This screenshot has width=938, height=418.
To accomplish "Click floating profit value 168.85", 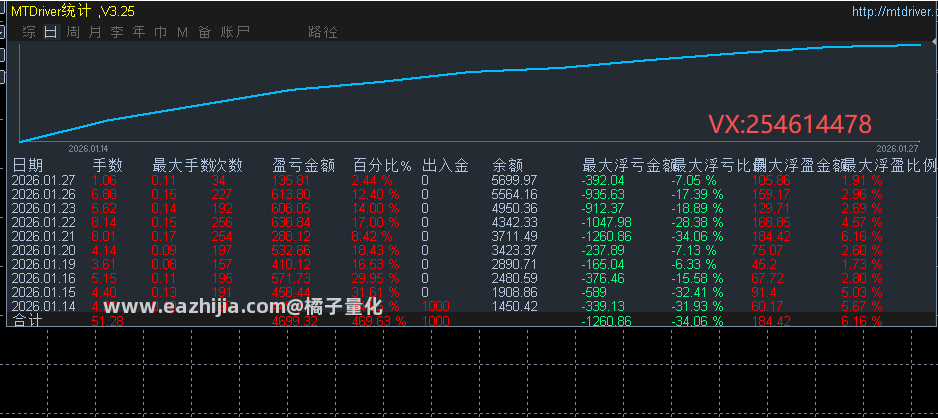I will click(771, 222).
